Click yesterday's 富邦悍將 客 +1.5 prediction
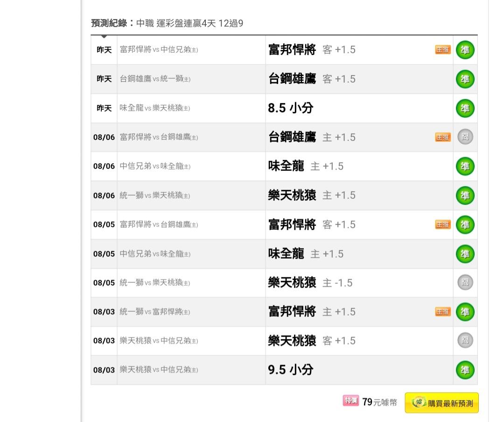Viewport: 504px width, 422px height. tap(312, 50)
